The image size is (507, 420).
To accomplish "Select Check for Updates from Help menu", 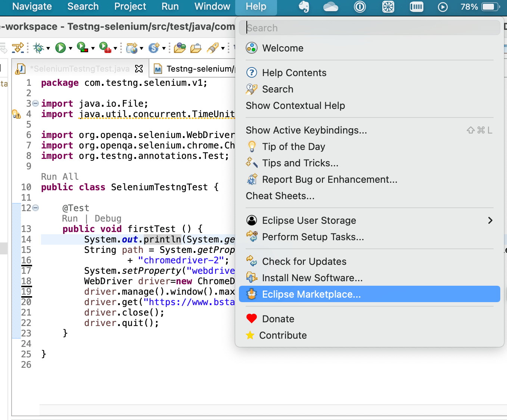I will click(304, 261).
